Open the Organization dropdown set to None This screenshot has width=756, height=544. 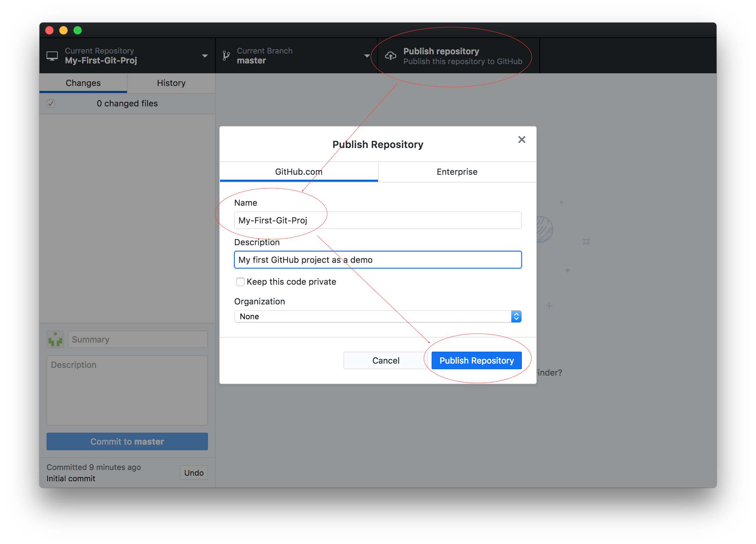[x=377, y=316]
